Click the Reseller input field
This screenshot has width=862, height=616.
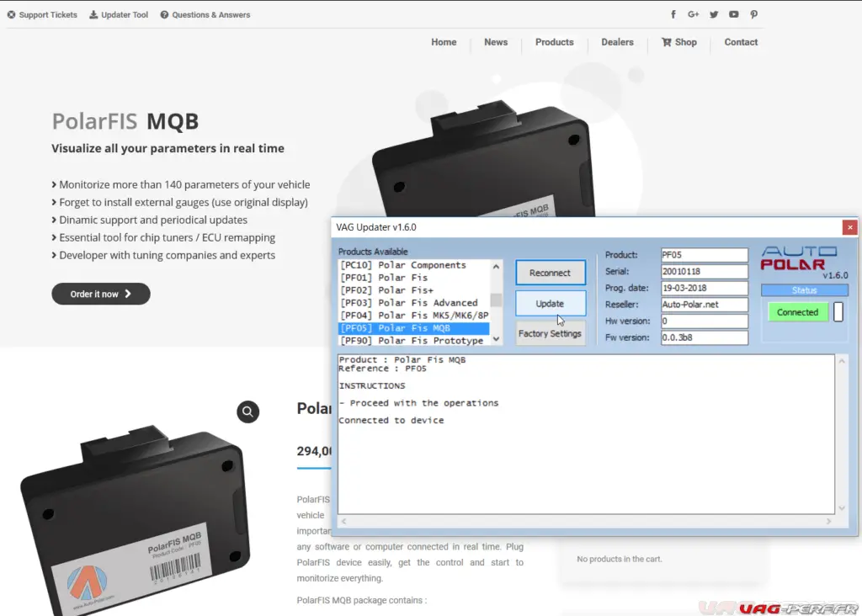(705, 305)
